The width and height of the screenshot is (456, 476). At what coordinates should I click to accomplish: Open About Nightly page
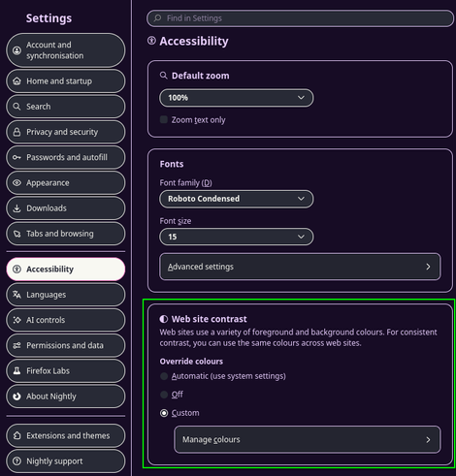pyautogui.click(x=66, y=397)
